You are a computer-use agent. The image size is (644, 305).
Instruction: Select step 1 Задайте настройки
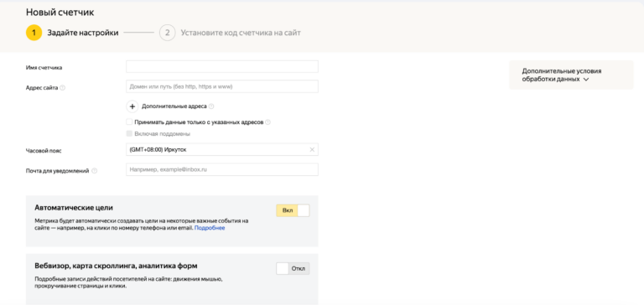72,33
